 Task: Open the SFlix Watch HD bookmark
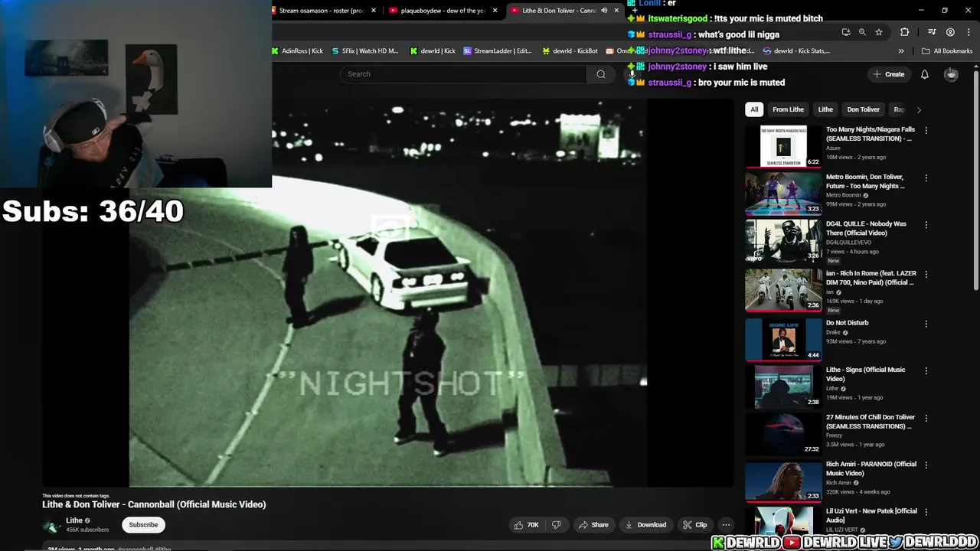click(365, 51)
